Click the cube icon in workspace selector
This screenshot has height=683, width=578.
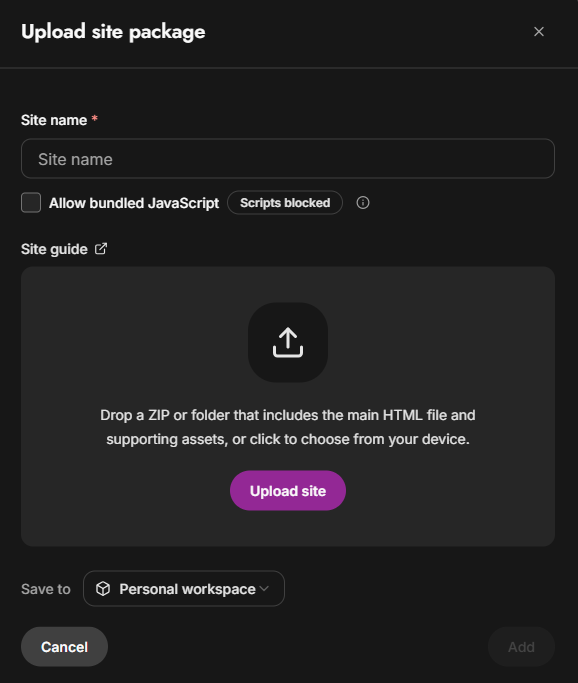click(x=103, y=588)
